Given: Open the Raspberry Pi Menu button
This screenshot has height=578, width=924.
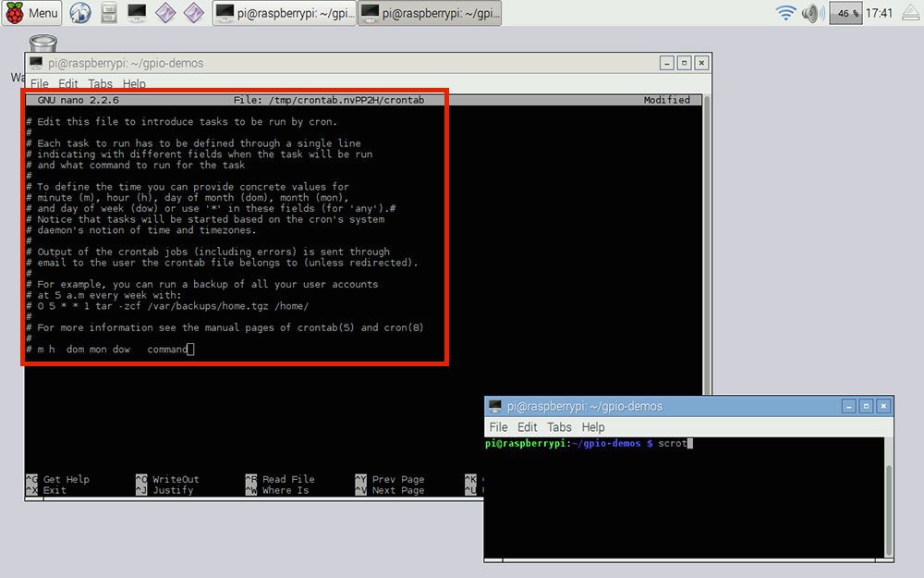Looking at the screenshot, I should [31, 12].
